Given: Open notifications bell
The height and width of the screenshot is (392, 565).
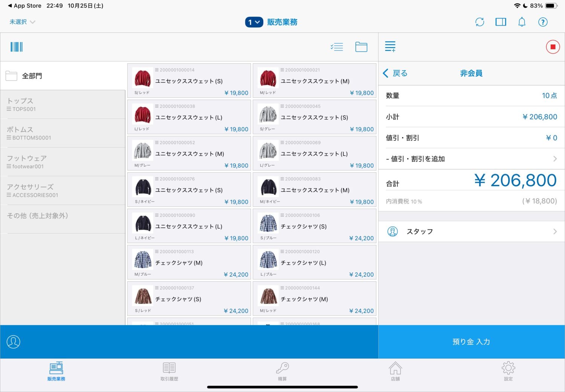Looking at the screenshot, I should click(x=522, y=22).
